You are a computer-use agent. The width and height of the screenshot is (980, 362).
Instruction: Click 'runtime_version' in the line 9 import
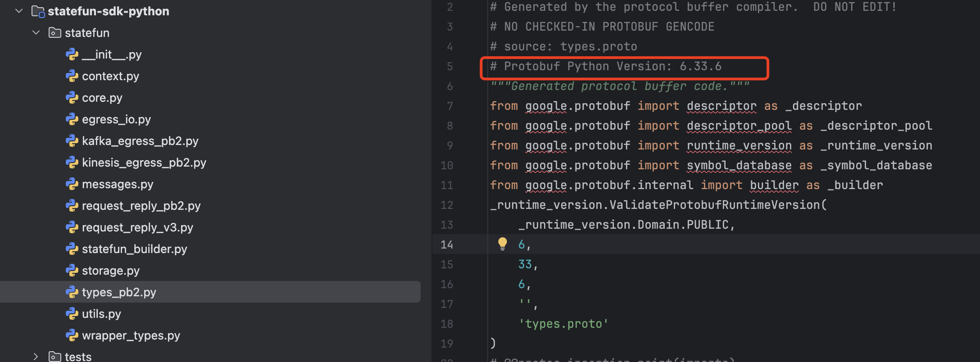(739, 145)
